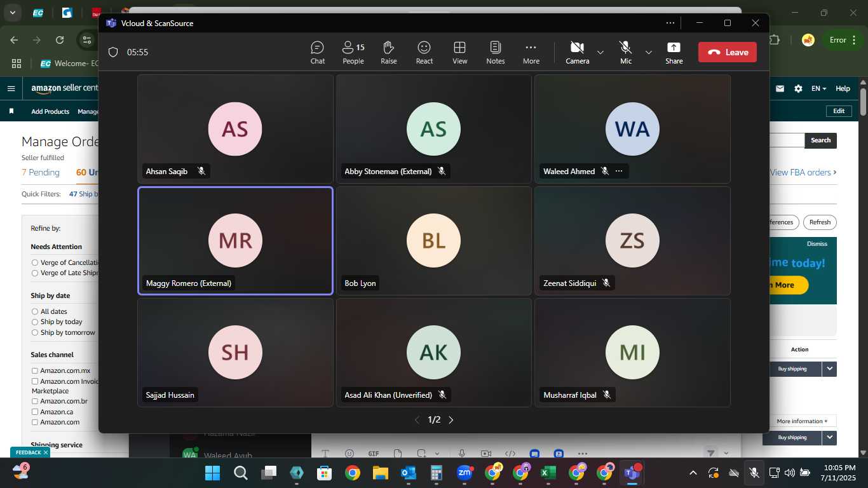Show the People participant list

(353, 52)
